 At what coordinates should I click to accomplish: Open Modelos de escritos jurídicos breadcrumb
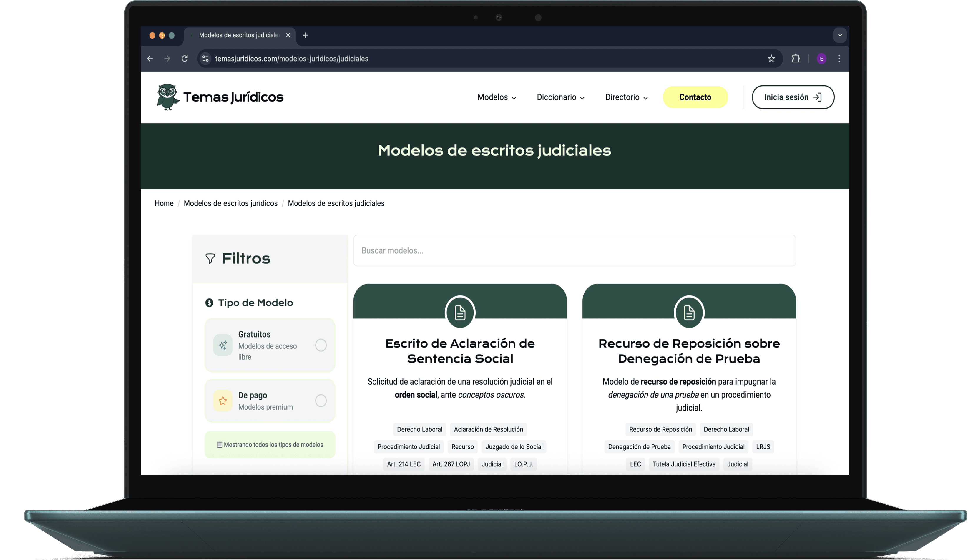coord(230,204)
